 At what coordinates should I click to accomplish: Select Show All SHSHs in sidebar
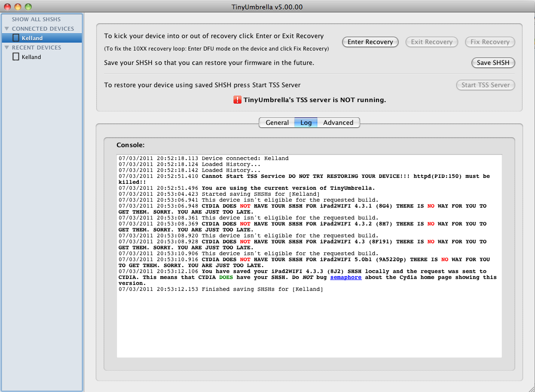[x=36, y=19]
